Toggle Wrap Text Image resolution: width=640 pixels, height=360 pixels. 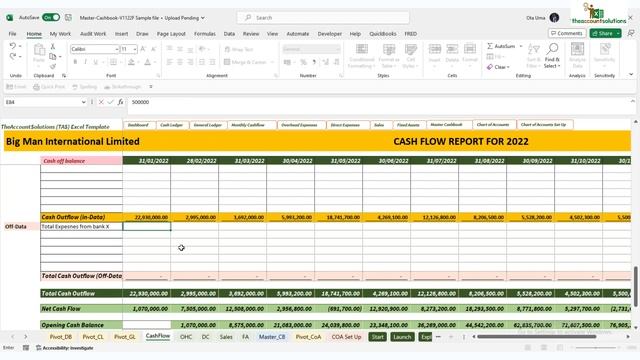pos(239,49)
